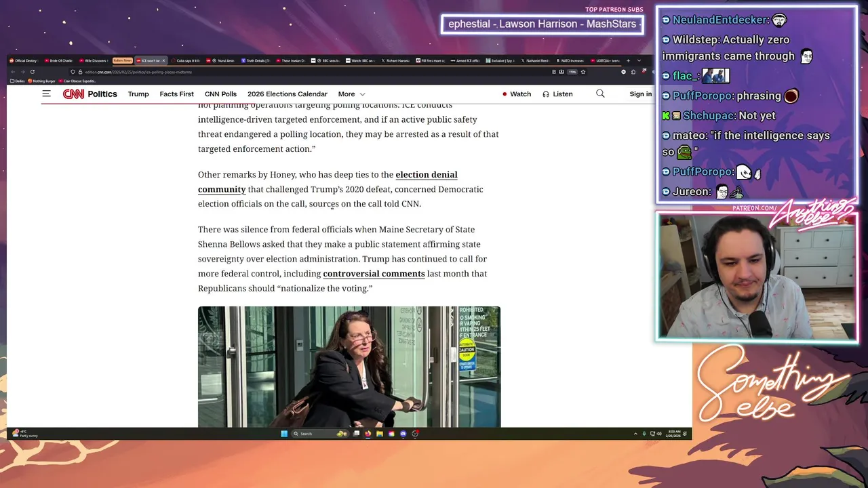Open the list all tabs dropdown arrow
This screenshot has height=488, width=868.
click(x=639, y=60)
